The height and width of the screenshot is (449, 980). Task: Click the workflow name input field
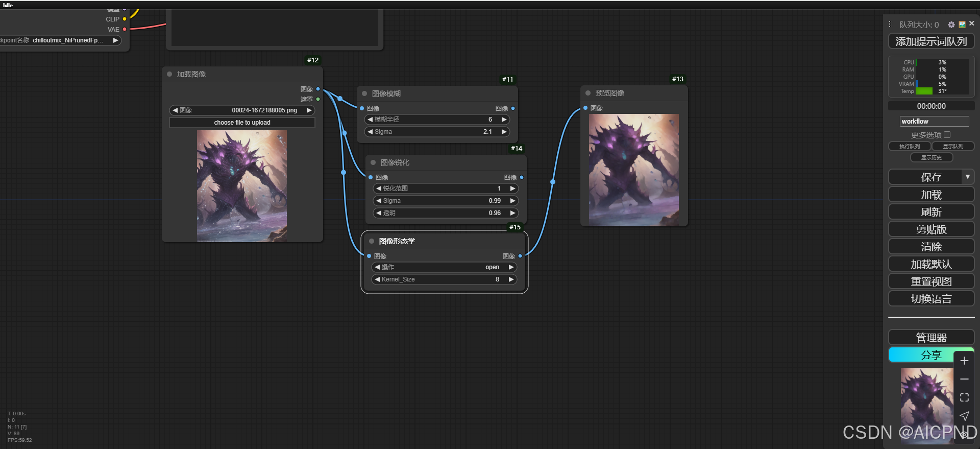click(x=934, y=121)
